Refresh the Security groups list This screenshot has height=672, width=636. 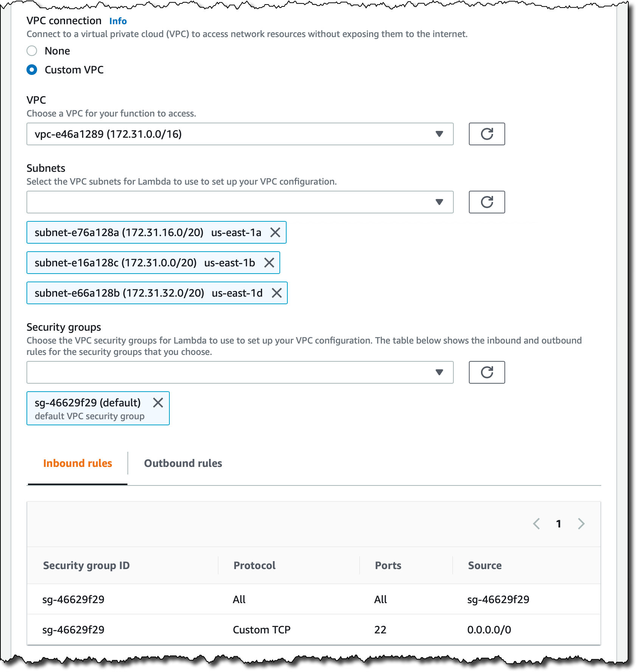(487, 372)
